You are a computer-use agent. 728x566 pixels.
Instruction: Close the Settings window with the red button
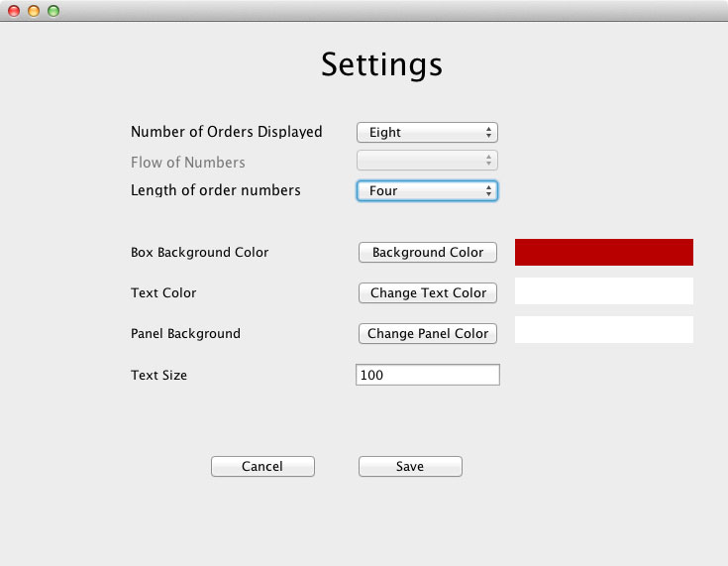pyautogui.click(x=14, y=11)
